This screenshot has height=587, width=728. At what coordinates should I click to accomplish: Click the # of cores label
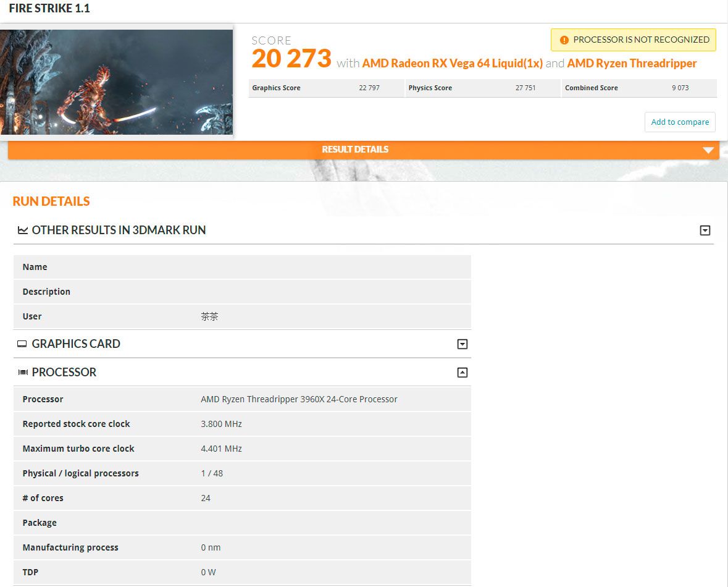click(x=43, y=498)
